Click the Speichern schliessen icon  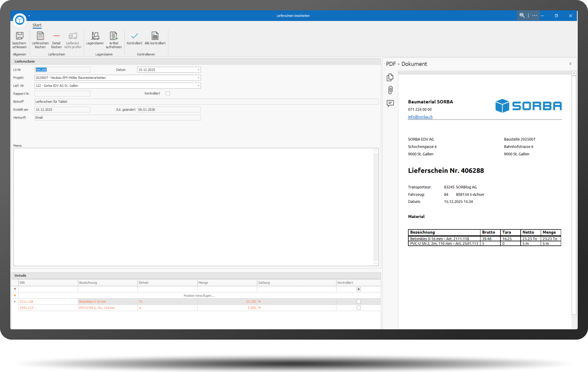coord(20,36)
